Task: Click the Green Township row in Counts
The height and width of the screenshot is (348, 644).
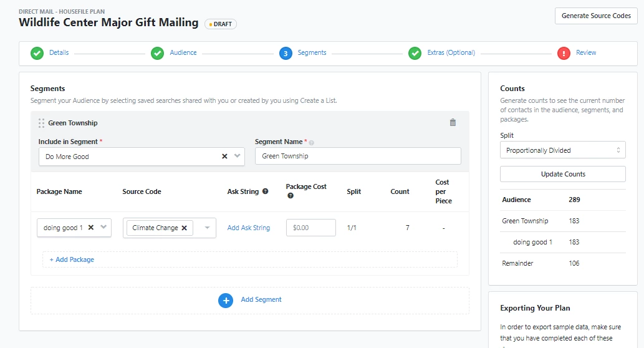Action: (x=563, y=221)
